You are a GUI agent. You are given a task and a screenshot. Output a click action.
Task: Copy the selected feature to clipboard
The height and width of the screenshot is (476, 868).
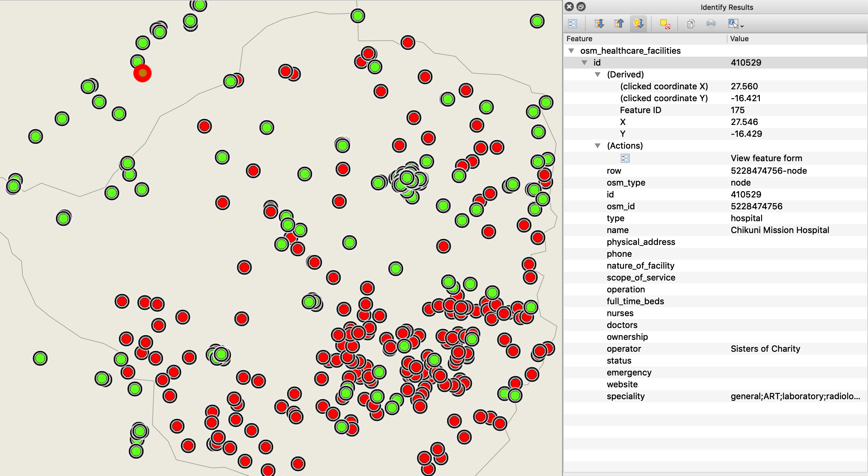click(691, 24)
